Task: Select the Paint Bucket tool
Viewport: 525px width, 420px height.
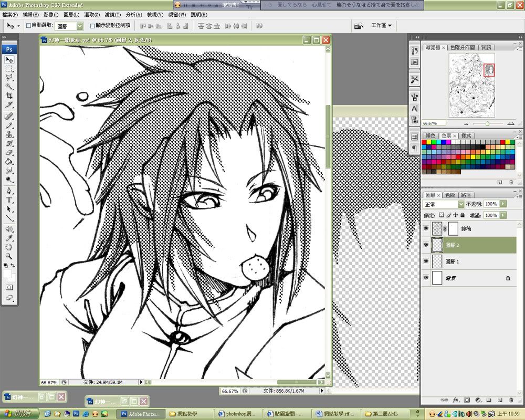Action: 9,161
